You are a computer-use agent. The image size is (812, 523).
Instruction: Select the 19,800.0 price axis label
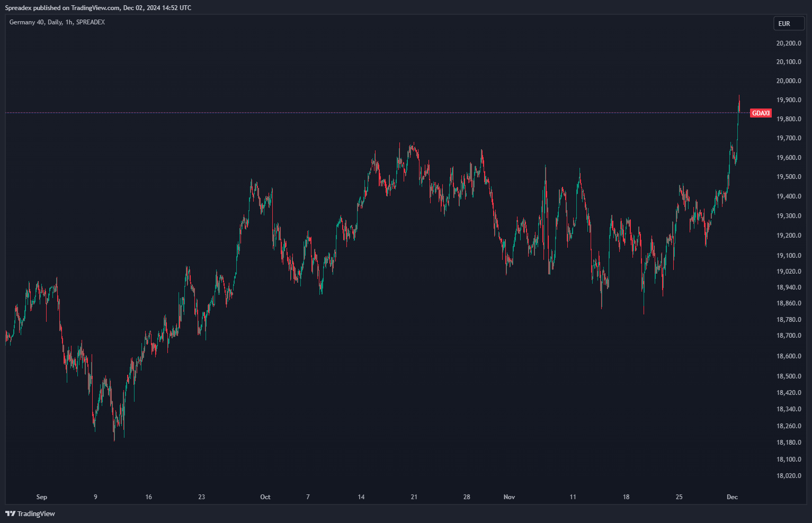[789, 119]
